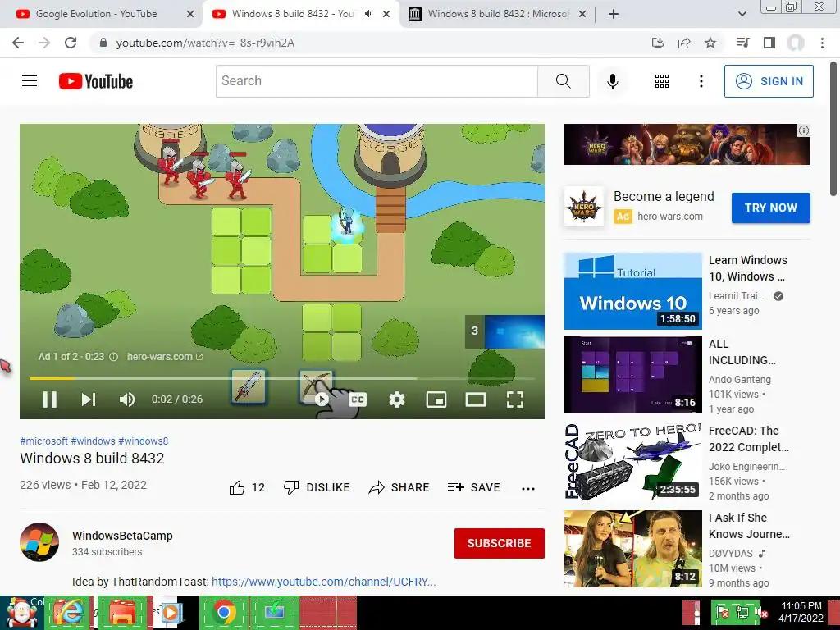Open YouTube hamburger guide menu
The image size is (840, 630).
pos(30,81)
